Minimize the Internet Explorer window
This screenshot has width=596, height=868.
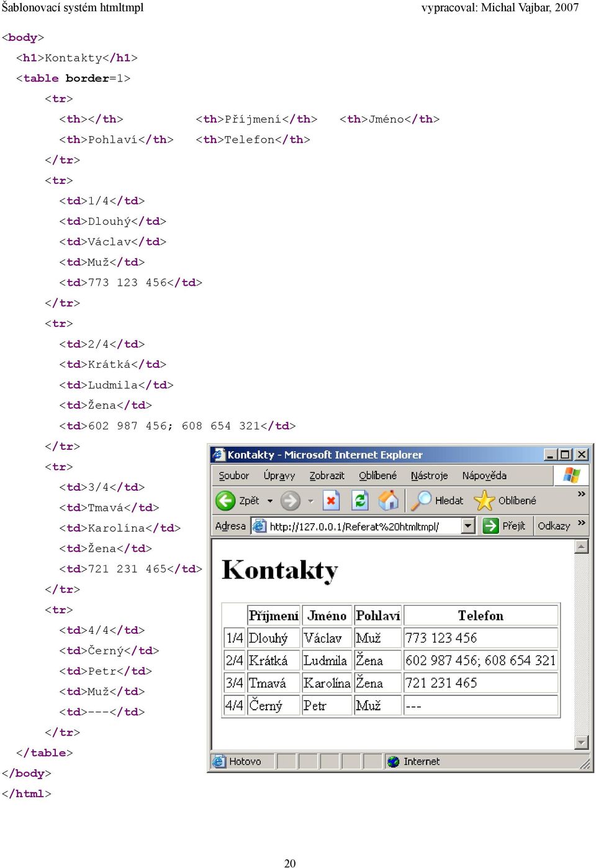(550, 455)
